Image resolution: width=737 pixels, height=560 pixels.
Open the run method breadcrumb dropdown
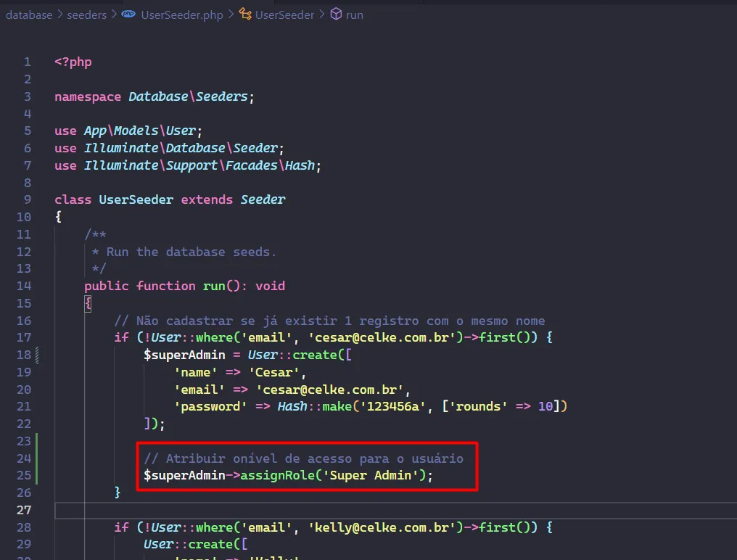(354, 15)
